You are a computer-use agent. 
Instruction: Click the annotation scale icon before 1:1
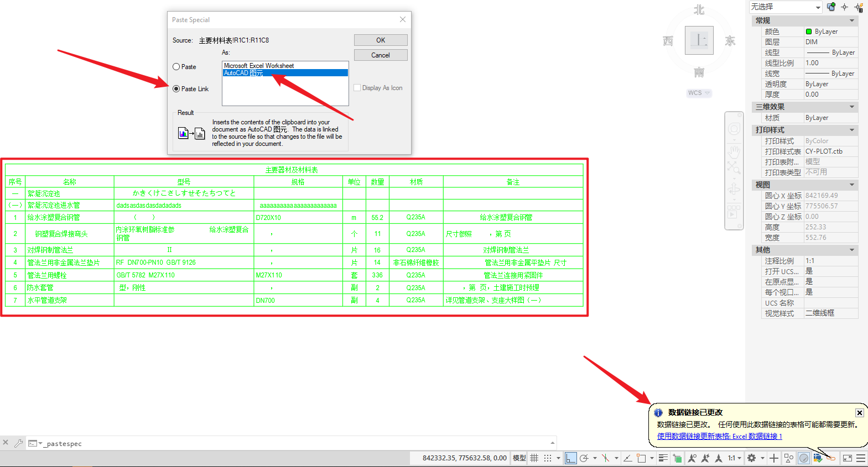719,458
